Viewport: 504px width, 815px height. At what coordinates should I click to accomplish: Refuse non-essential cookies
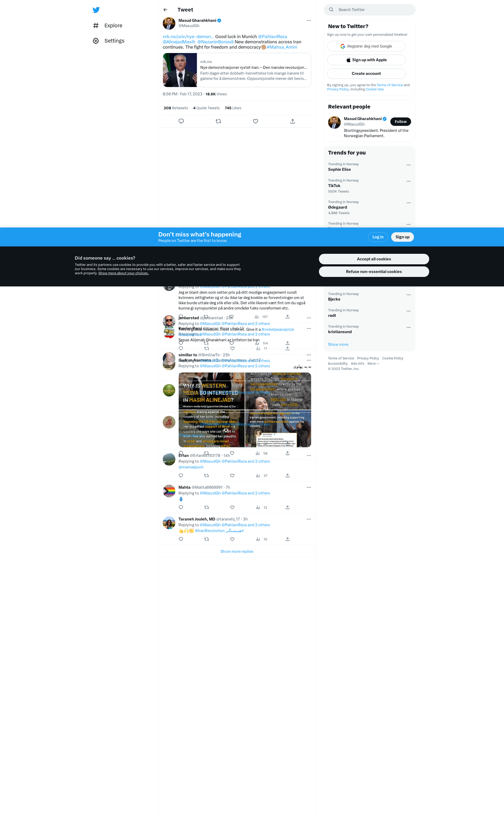pos(374,272)
